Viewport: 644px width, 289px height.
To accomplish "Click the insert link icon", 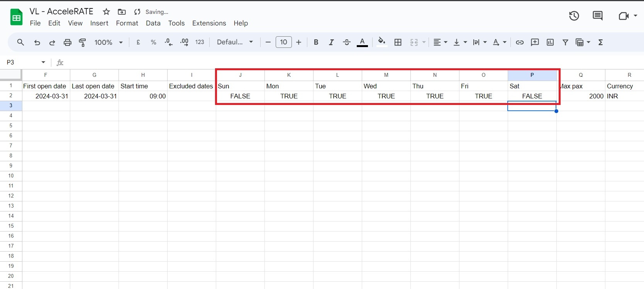I will tap(520, 42).
